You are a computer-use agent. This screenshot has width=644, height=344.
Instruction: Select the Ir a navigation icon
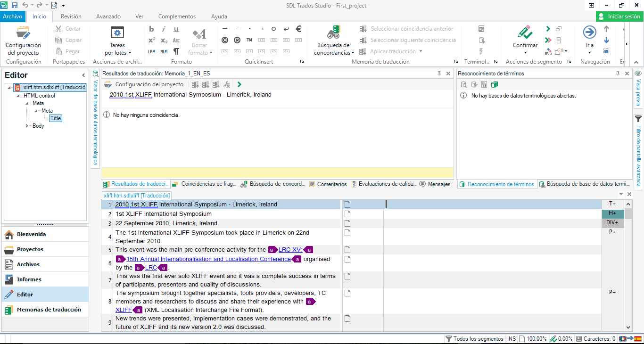[x=589, y=33]
